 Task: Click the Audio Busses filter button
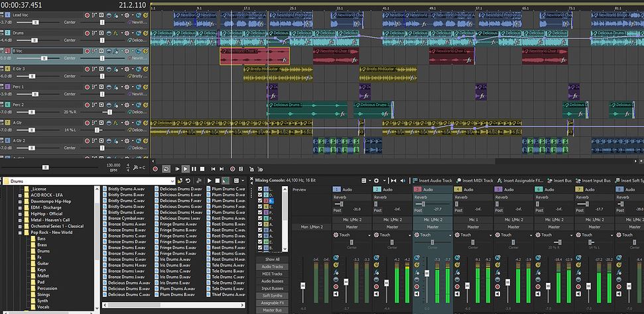tap(273, 281)
